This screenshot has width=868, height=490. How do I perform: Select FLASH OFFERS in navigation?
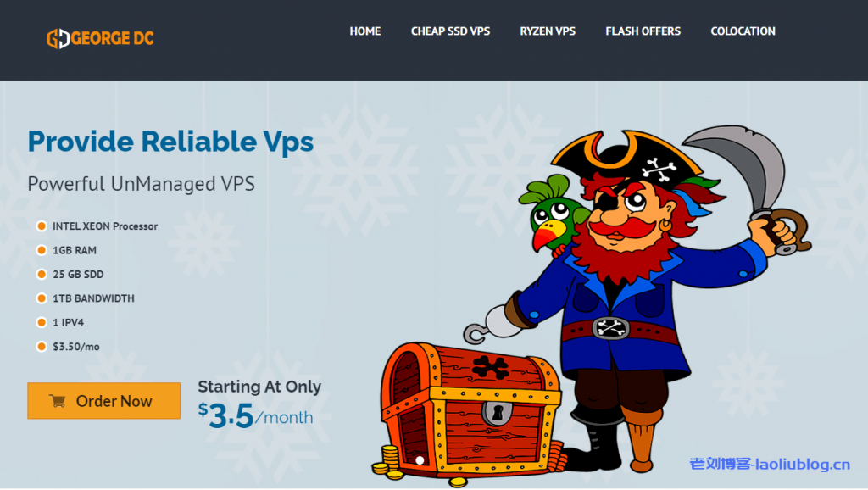(x=643, y=31)
